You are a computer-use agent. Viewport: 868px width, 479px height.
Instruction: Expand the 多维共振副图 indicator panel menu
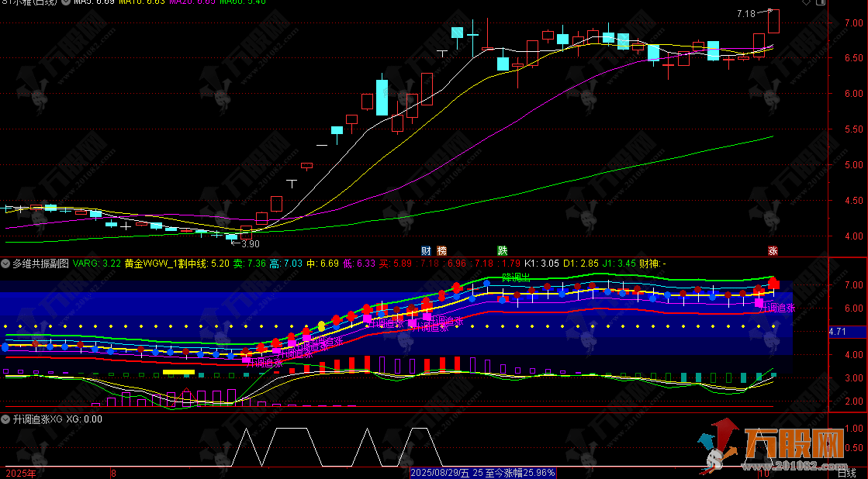5,264
